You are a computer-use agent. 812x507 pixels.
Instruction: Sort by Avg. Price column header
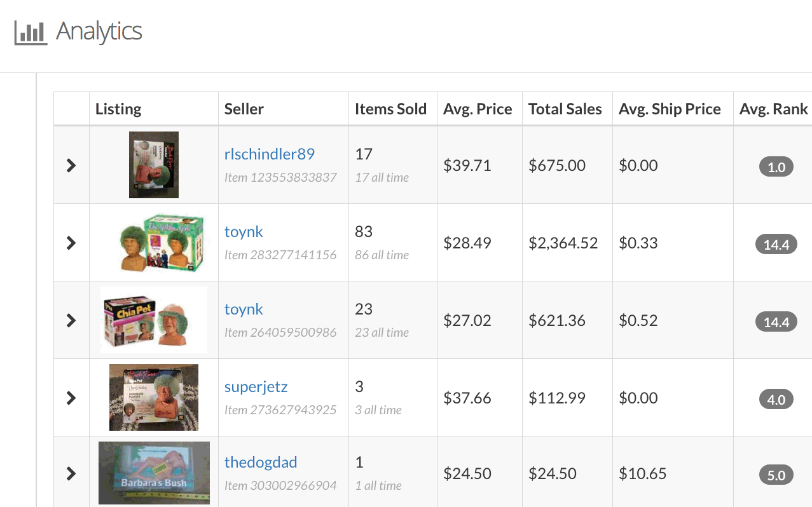coord(478,109)
